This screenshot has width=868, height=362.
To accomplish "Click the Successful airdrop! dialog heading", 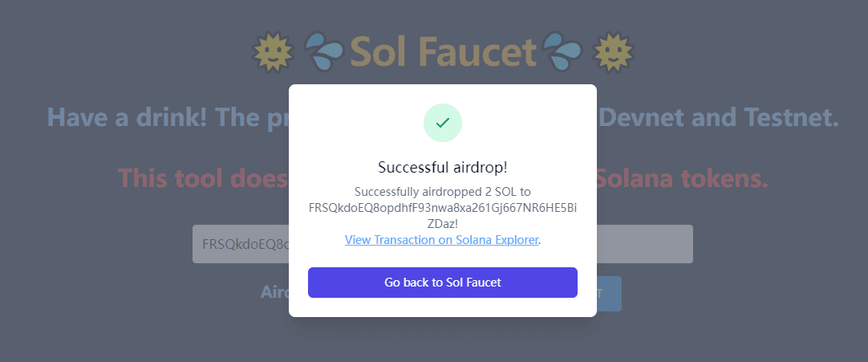I will point(442,167).
